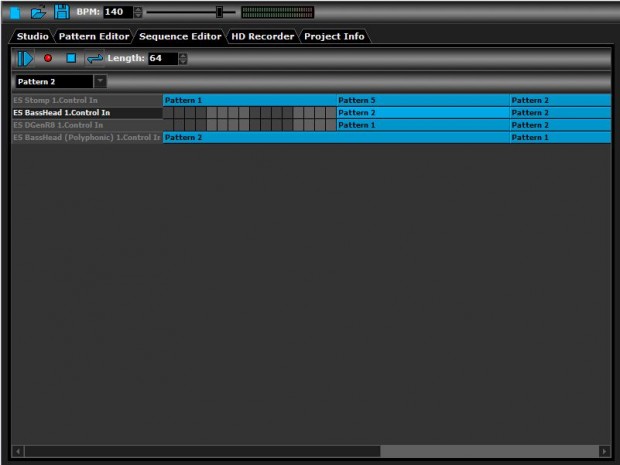Click the Length value stepper arrows
Screen dimensions: 620x465
coord(183,59)
